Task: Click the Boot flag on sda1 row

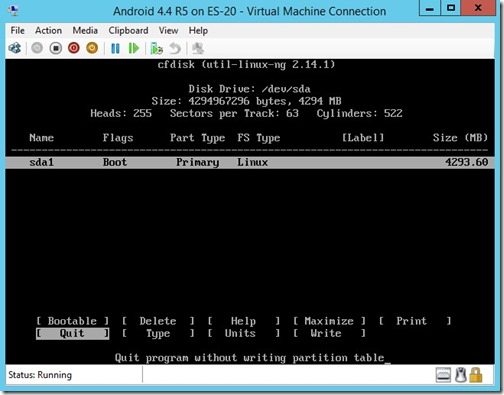Action: (x=115, y=162)
